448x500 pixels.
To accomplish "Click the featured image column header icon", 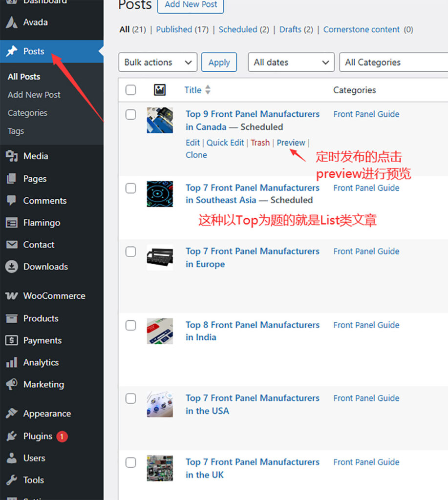I will click(159, 90).
